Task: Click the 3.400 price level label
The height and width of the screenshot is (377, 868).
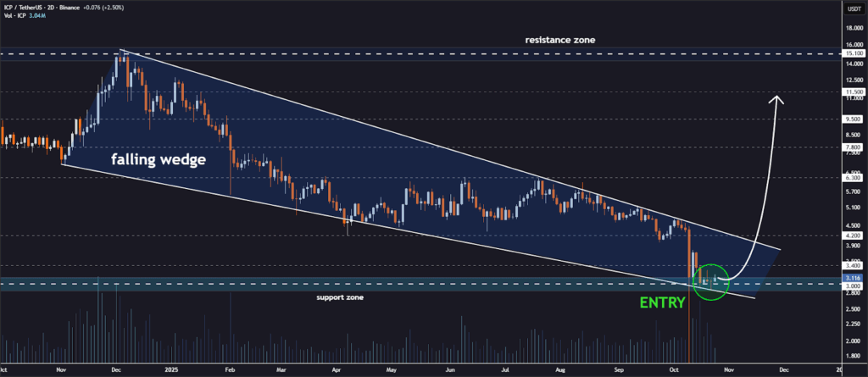Action: pos(852,264)
